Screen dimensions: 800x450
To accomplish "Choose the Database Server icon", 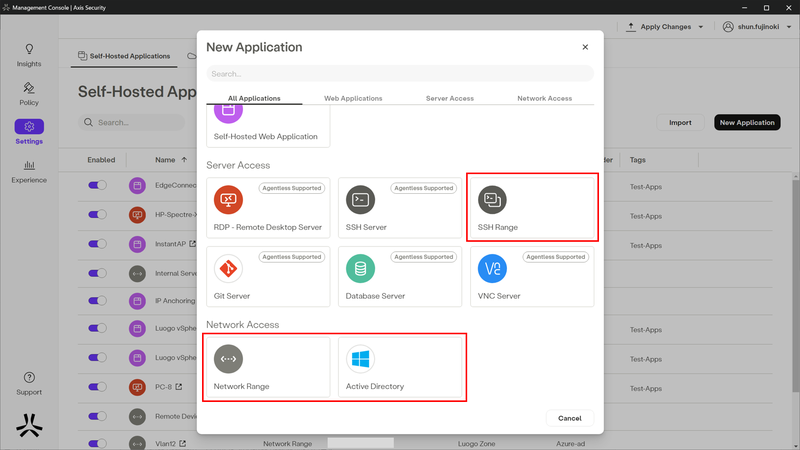I will pyautogui.click(x=360, y=268).
